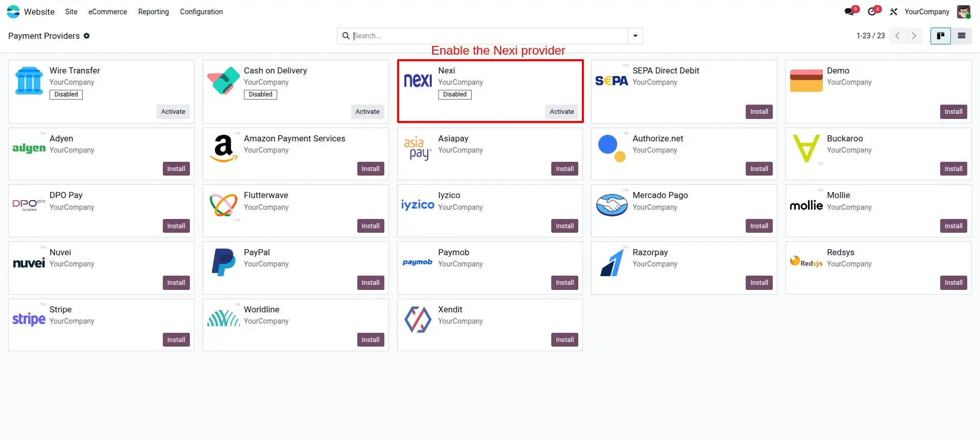980x440 pixels.
Task: Expand the search options dropdown arrow
Action: point(635,36)
